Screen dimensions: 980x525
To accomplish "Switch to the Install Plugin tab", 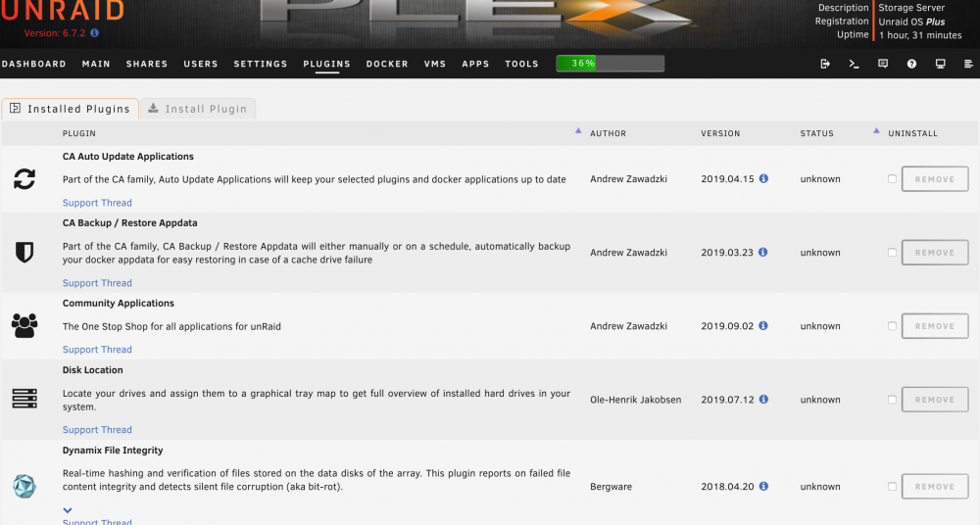I will [x=198, y=109].
